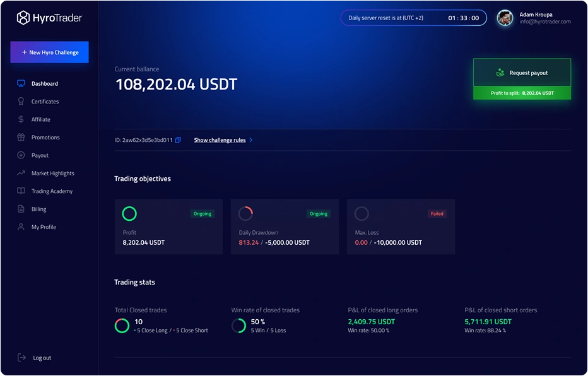Open My Profile from the sidebar
588x376 pixels.
[43, 226]
